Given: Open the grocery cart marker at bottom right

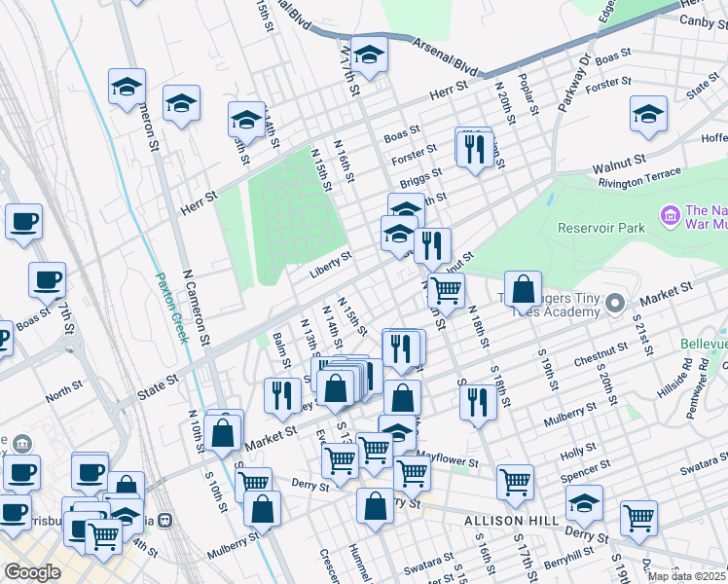Looking at the screenshot, I should click(638, 521).
